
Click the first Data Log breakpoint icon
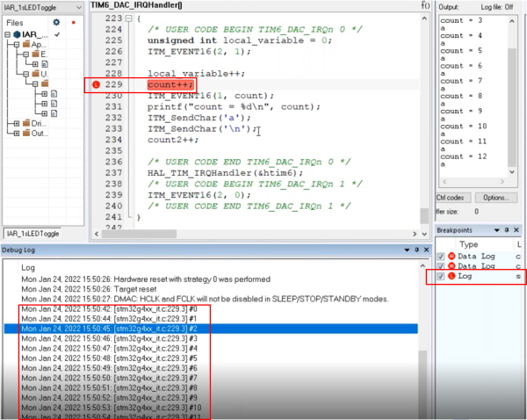[451, 257]
